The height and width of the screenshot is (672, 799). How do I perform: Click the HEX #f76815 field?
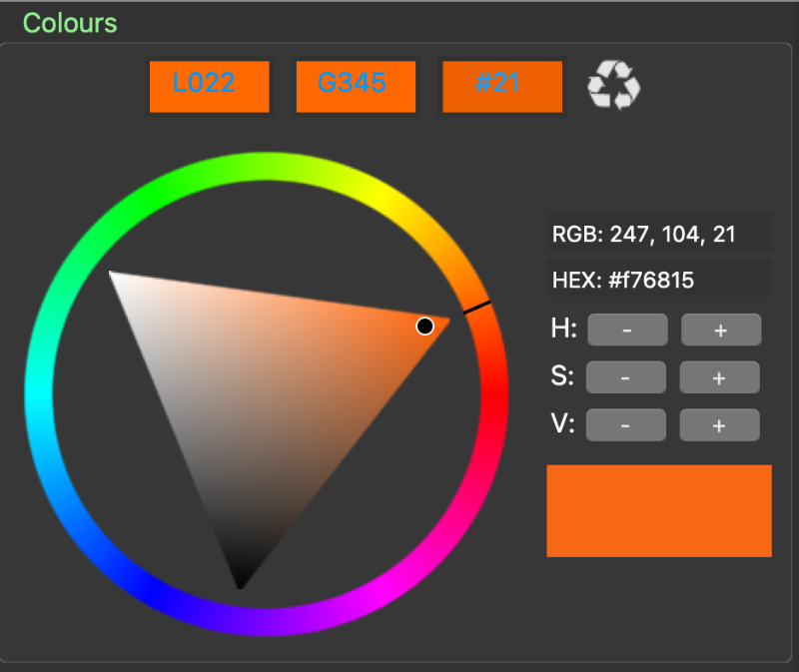click(658, 281)
